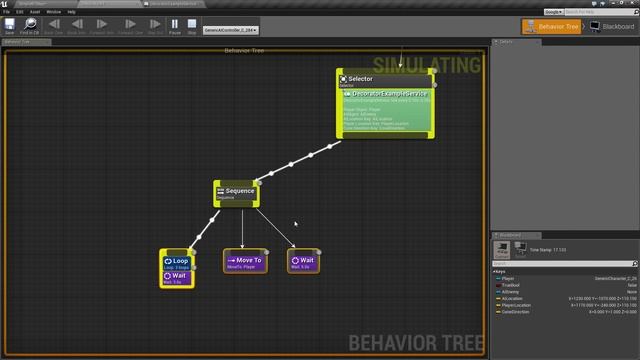The width and height of the screenshot is (640, 360).
Task: Open the GenericAIController debug object dropdown
Action: coord(231,30)
